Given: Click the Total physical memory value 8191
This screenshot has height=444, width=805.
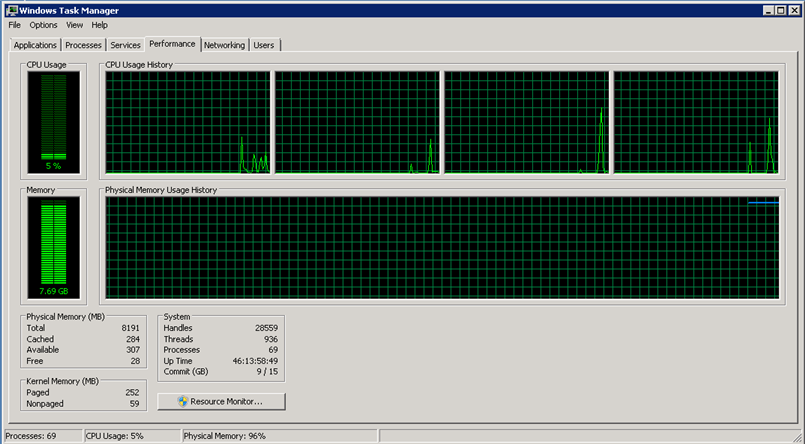Looking at the screenshot, I should point(131,328).
